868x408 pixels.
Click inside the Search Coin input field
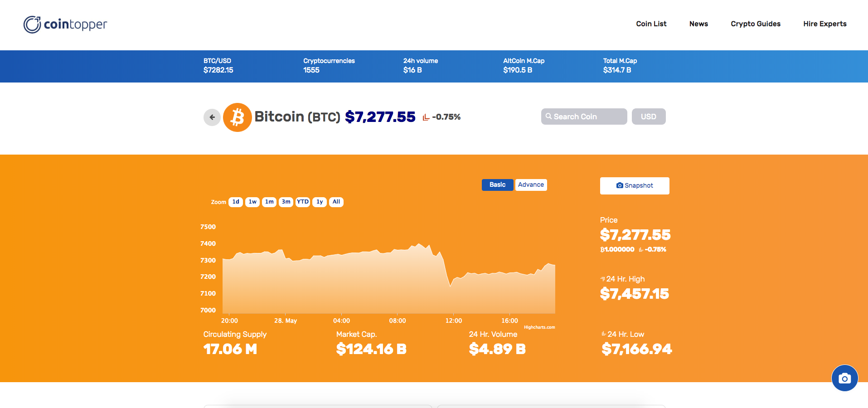[x=585, y=117]
